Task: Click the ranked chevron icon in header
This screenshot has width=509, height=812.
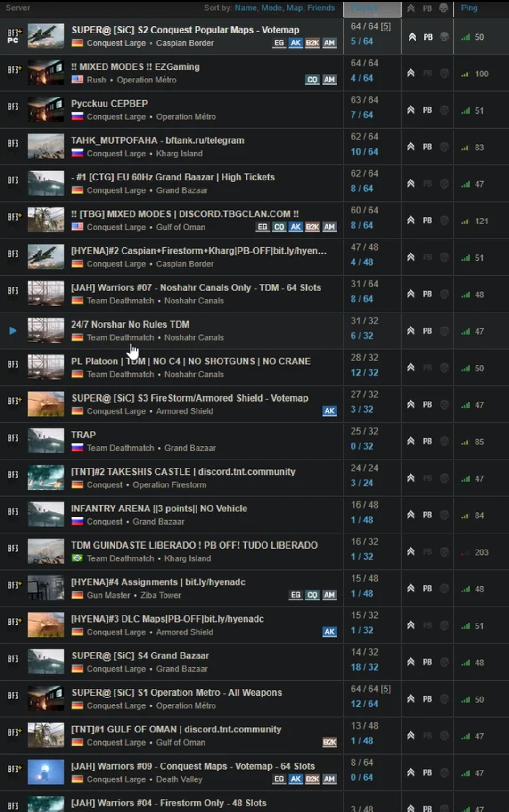Action: pyautogui.click(x=411, y=8)
